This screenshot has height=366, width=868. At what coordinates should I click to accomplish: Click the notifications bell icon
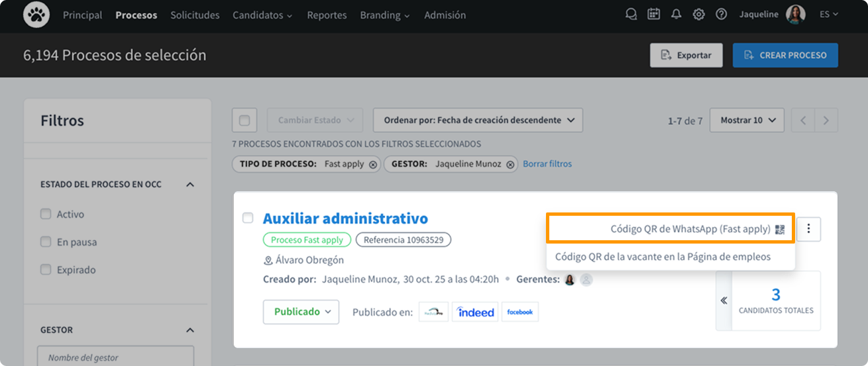click(676, 15)
